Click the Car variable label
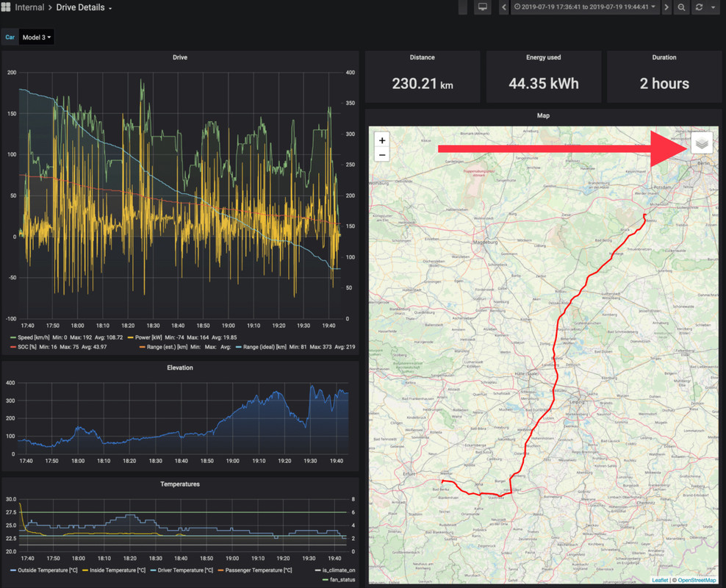The height and width of the screenshot is (588, 726). coord(10,37)
